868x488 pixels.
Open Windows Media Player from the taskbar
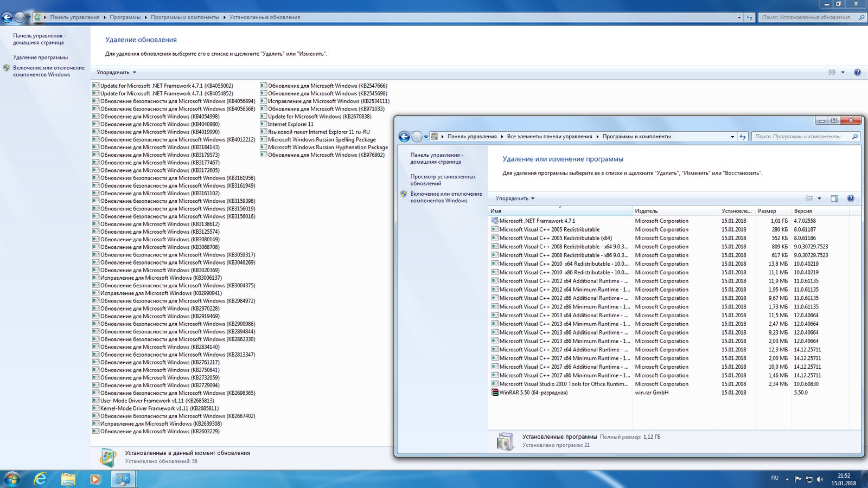[95, 479]
